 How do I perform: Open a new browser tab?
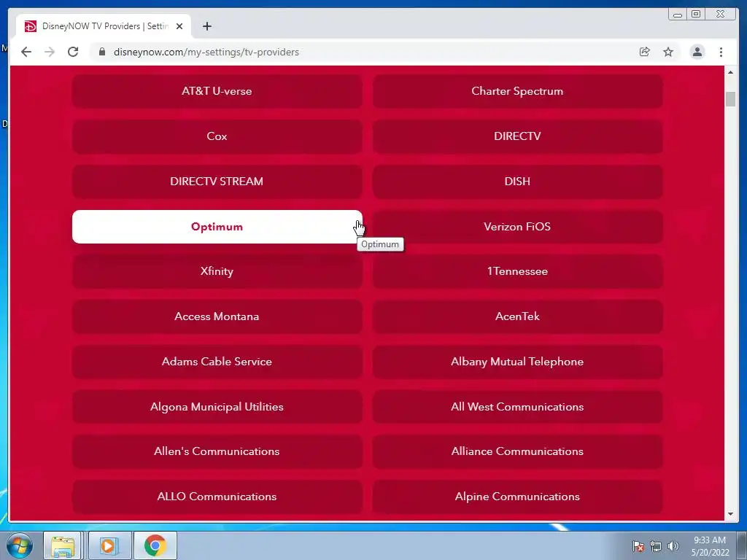[x=206, y=26]
